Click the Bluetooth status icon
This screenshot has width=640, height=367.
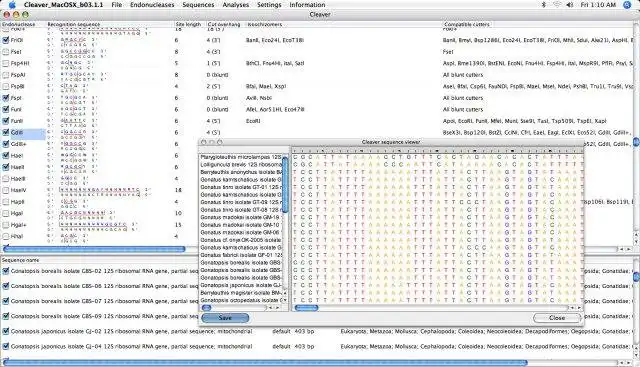(543, 5)
